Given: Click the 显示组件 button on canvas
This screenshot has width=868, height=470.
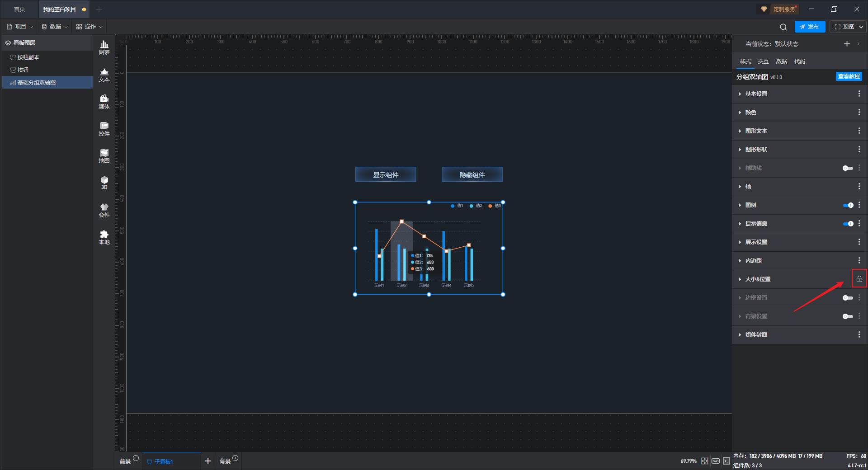Looking at the screenshot, I should click(386, 174).
